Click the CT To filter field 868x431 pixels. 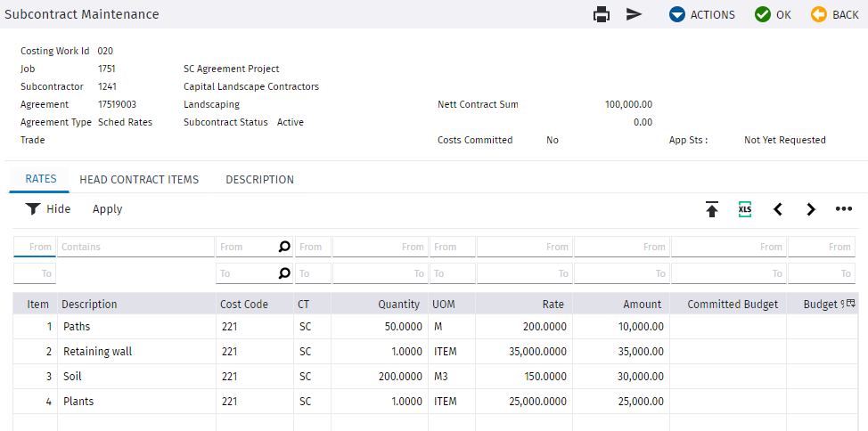(314, 273)
